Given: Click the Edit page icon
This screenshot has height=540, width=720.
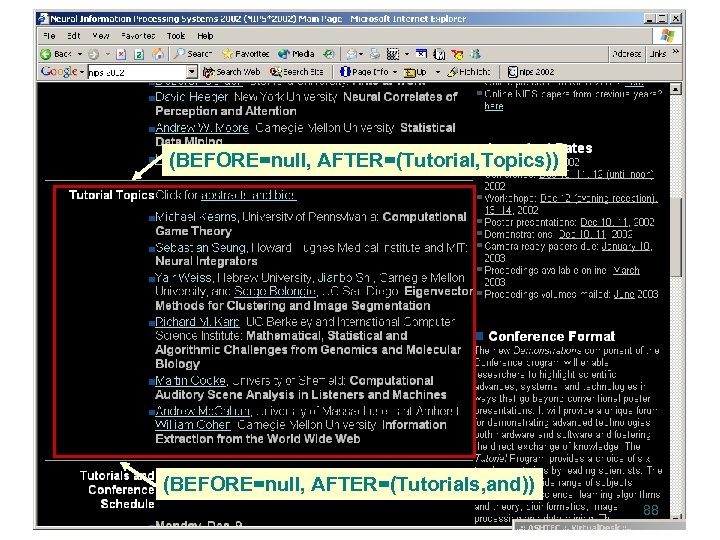Looking at the screenshot, I should click(393, 54).
